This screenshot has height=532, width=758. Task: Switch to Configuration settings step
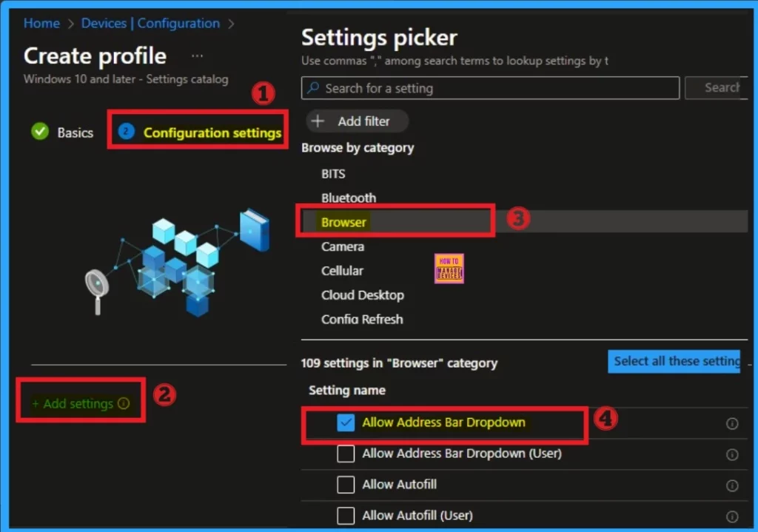[x=212, y=132]
